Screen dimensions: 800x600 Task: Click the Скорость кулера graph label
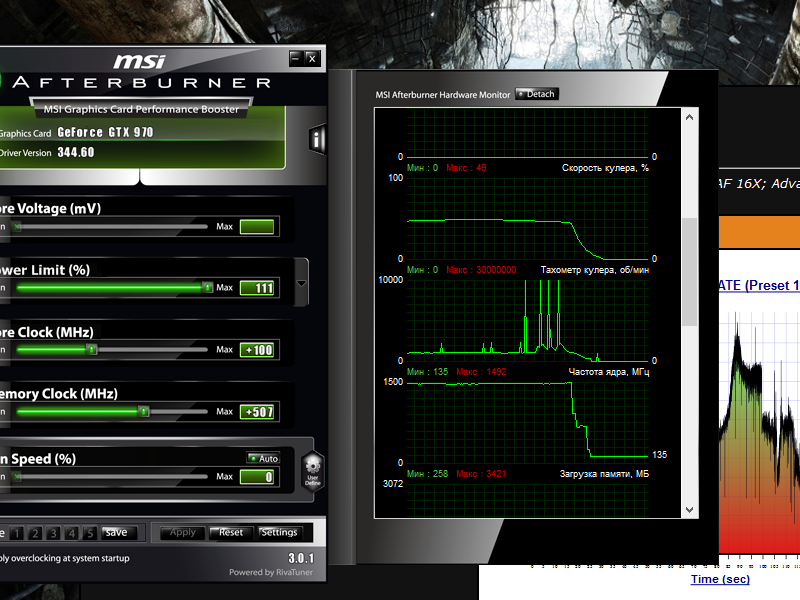tap(605, 168)
